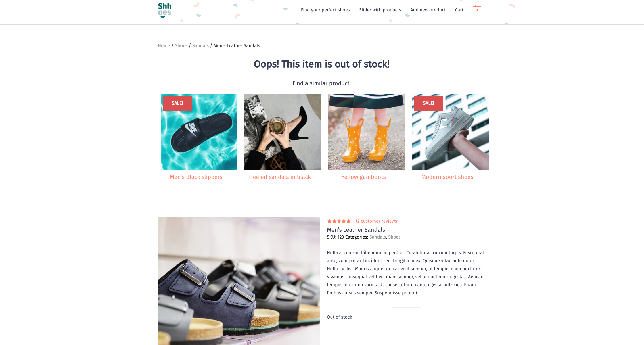Click SALE! badge on Men's Black slippers
The width and height of the screenshot is (644, 345).
[177, 103]
